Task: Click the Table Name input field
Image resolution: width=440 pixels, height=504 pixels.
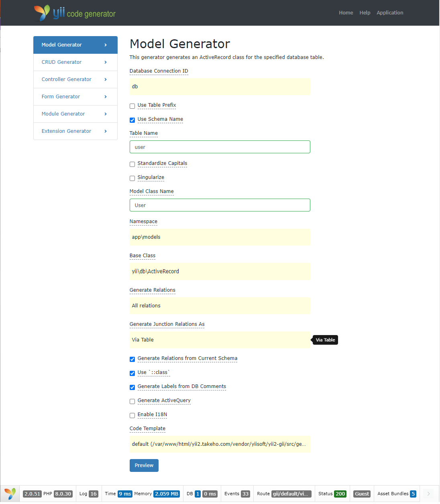Action: click(x=220, y=147)
